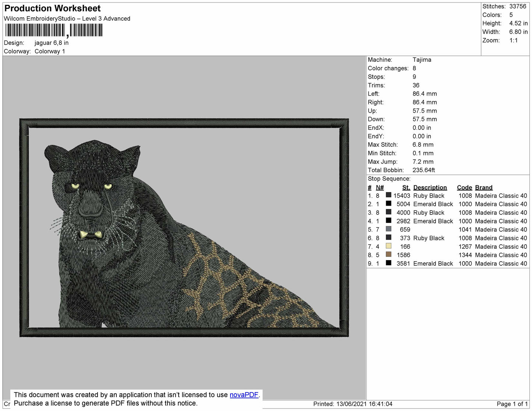The width and height of the screenshot is (532, 411).
Task: Select the design name 'jaguar 6,8 in'
Action: click(x=52, y=43)
